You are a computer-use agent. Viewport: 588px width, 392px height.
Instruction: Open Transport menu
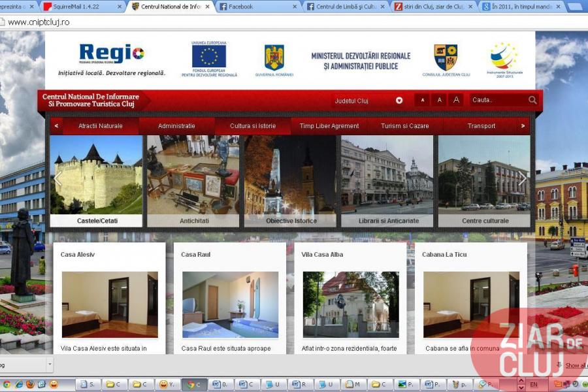click(x=481, y=126)
